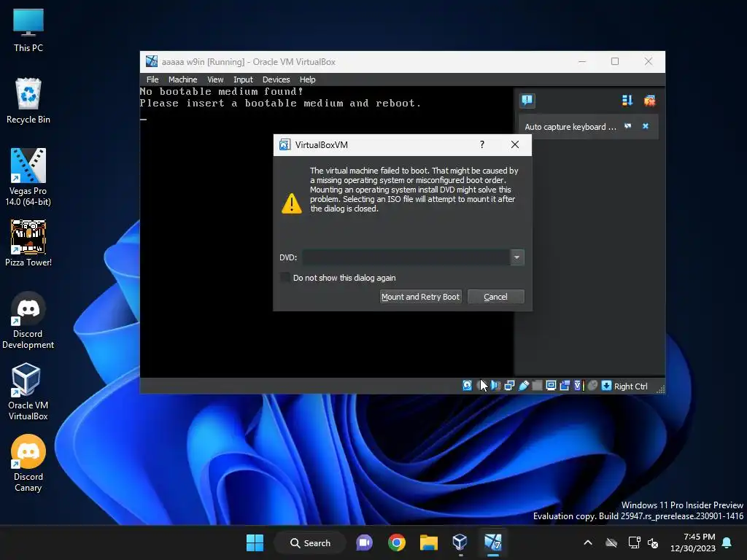Click the network adapters status icon
Screen dimensions: 747x560
[x=509, y=386]
